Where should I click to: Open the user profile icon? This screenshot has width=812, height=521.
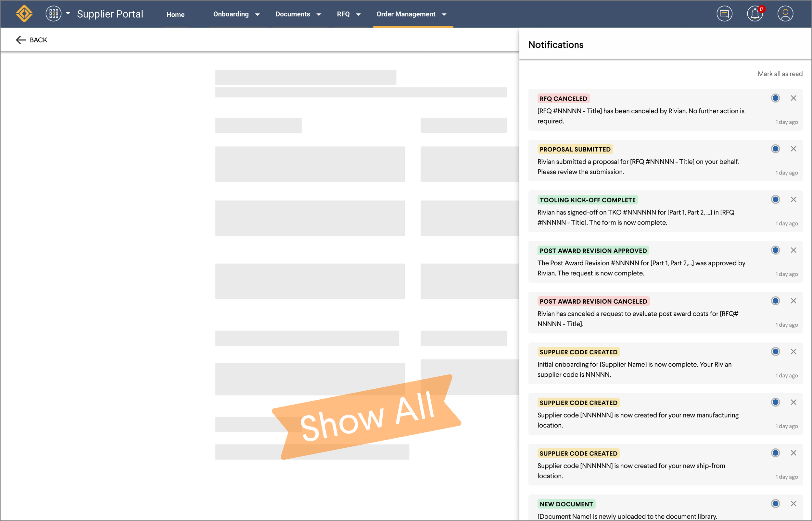click(x=785, y=14)
